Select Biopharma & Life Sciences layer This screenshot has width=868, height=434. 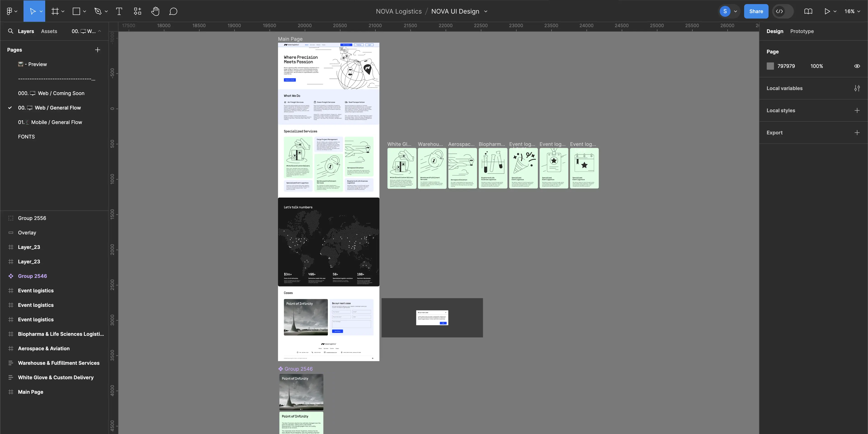coord(61,334)
